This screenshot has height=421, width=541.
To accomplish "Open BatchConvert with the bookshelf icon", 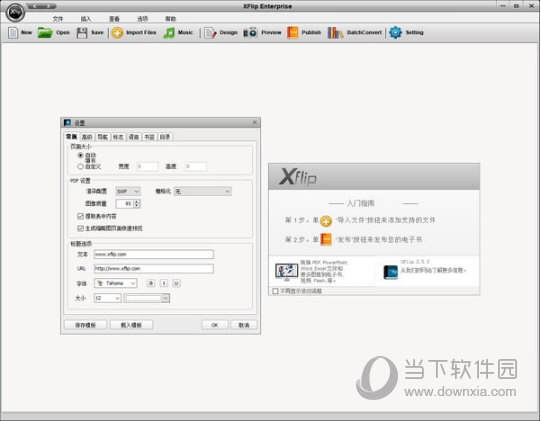I will 335,33.
